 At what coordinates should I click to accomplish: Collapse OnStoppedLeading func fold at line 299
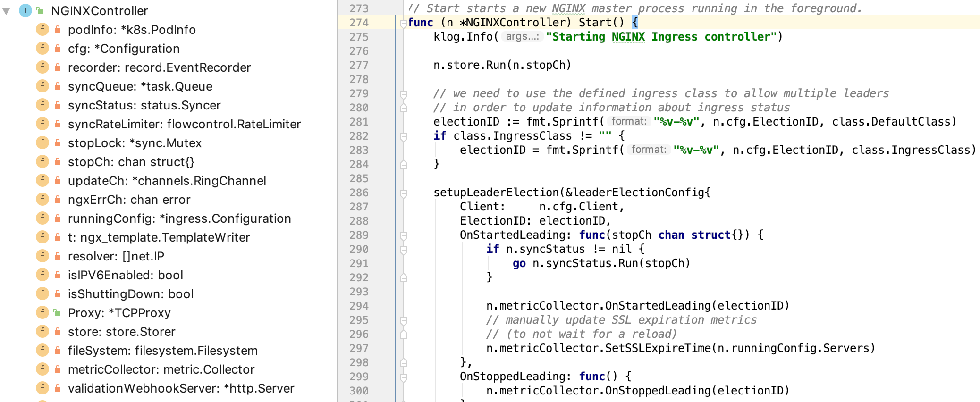click(403, 377)
